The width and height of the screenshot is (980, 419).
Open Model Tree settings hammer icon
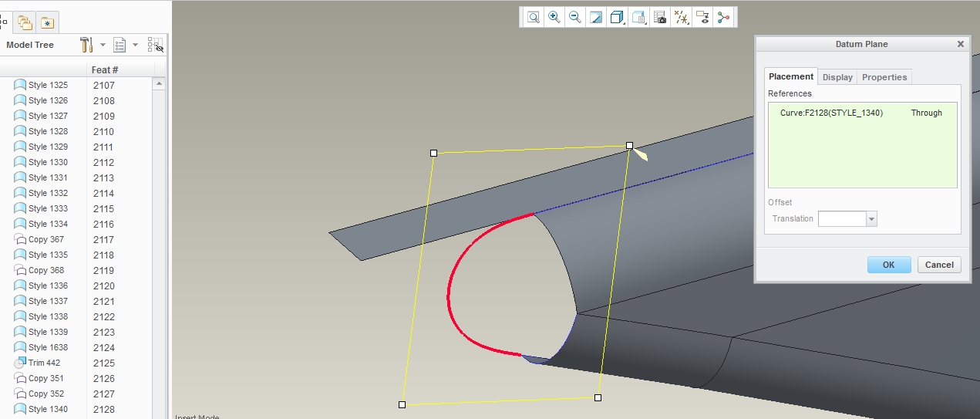(87, 45)
